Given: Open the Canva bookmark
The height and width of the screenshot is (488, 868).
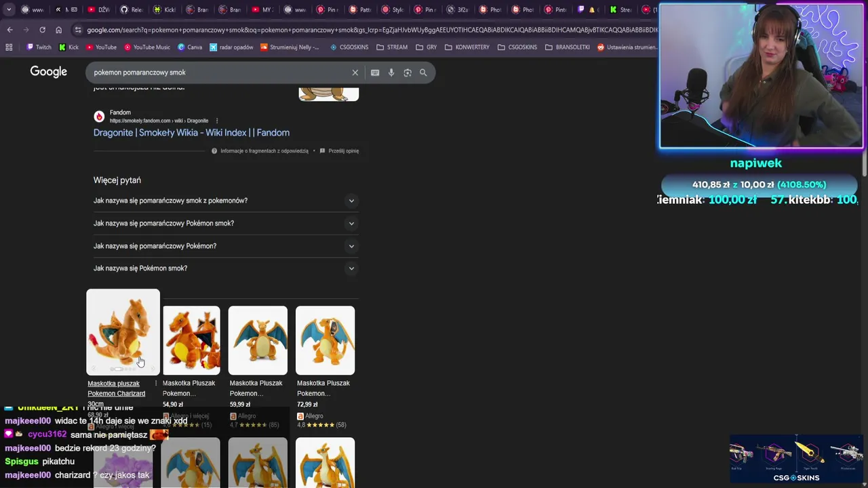Looking at the screenshot, I should (x=190, y=47).
